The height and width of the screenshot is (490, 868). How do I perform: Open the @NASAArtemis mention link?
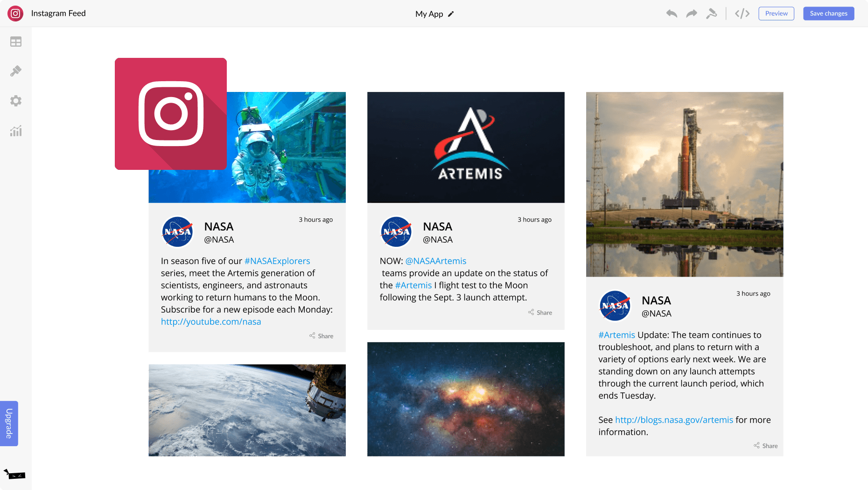pyautogui.click(x=436, y=261)
